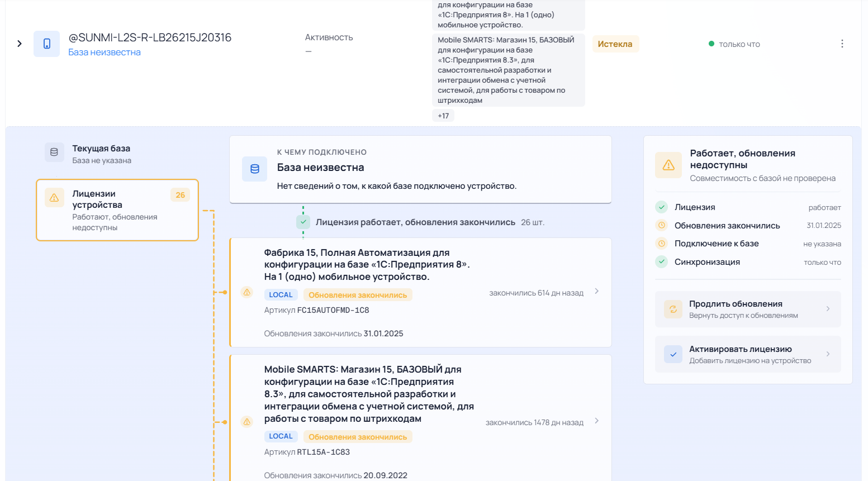The height and width of the screenshot is (481, 868).
Task: Expand Фабрика 15 license with the right chevron
Action: coord(597,291)
